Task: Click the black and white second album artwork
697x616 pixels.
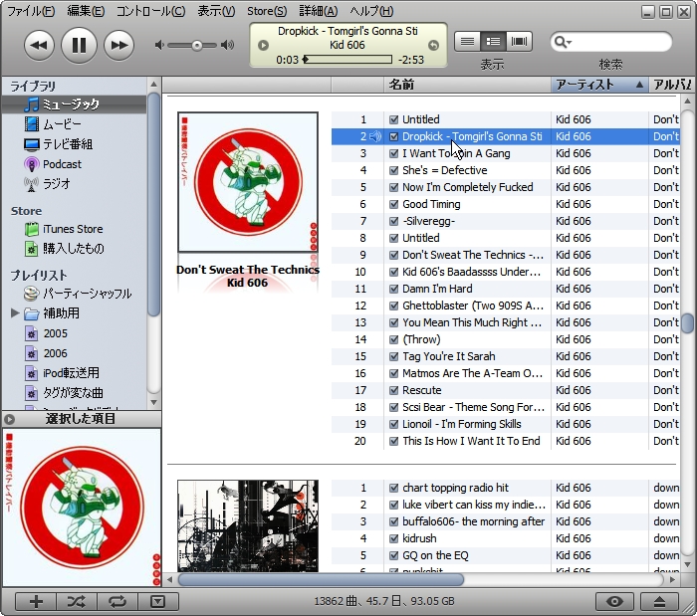Action: (248, 525)
